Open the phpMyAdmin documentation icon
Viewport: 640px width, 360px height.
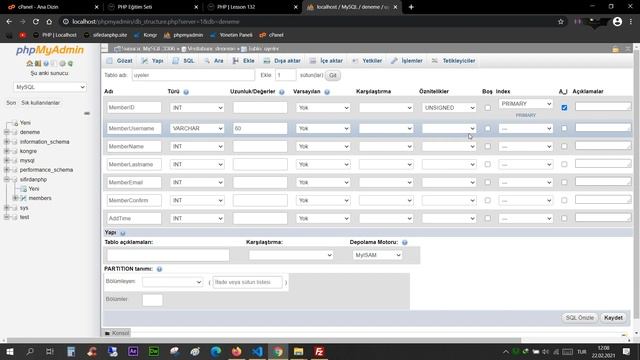click(46, 64)
